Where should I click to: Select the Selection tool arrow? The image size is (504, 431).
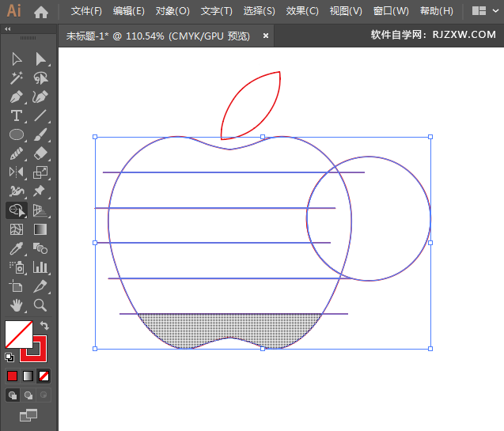17,59
